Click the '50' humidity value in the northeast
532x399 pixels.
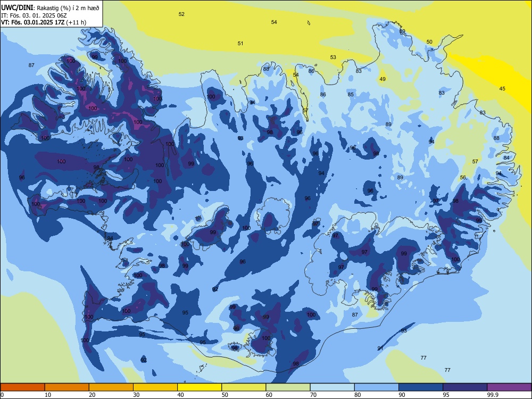tap(429, 41)
